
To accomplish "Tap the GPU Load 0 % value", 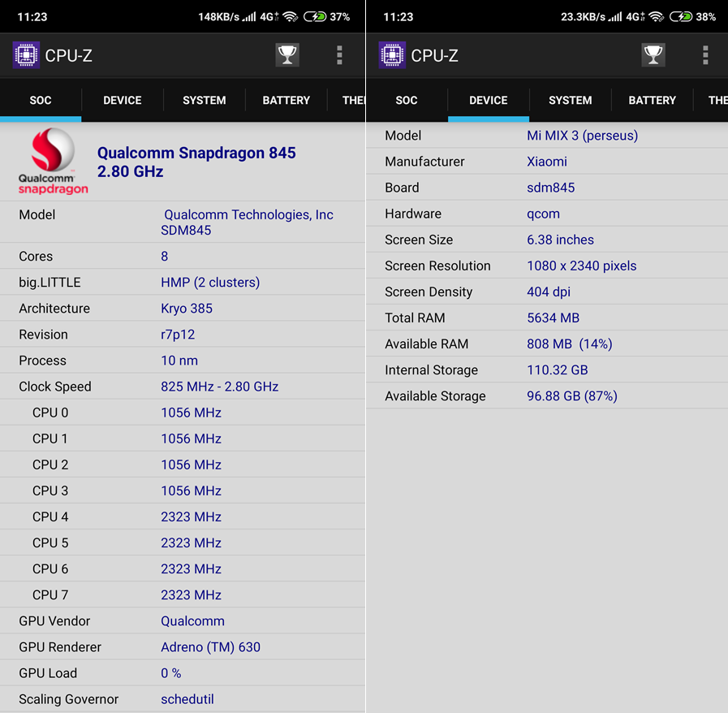I will 171,673.
